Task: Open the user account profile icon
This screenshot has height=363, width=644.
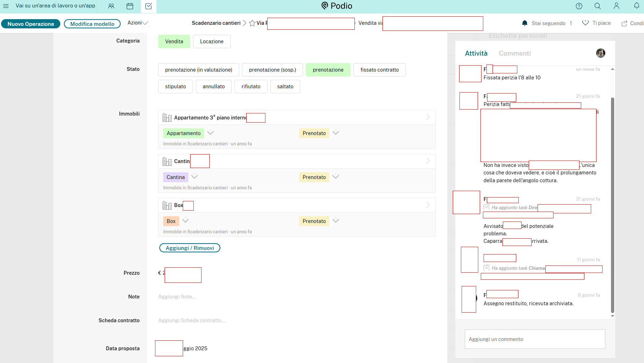Action: 616,6
